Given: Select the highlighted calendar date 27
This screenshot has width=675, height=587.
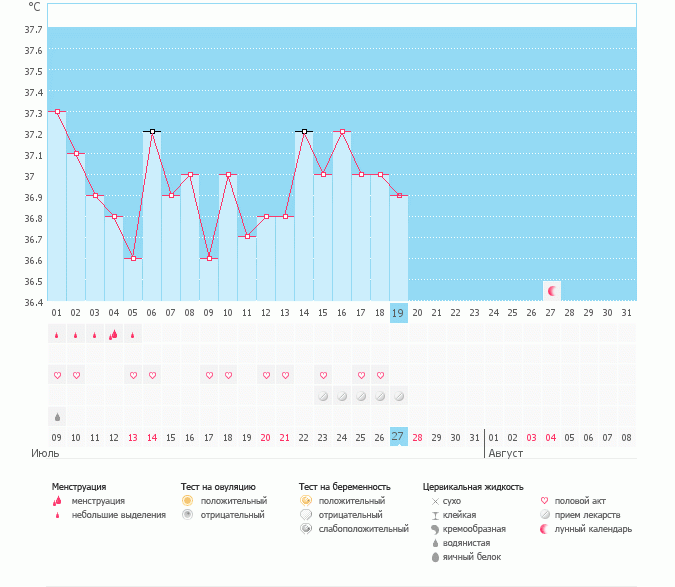Looking at the screenshot, I should [399, 437].
